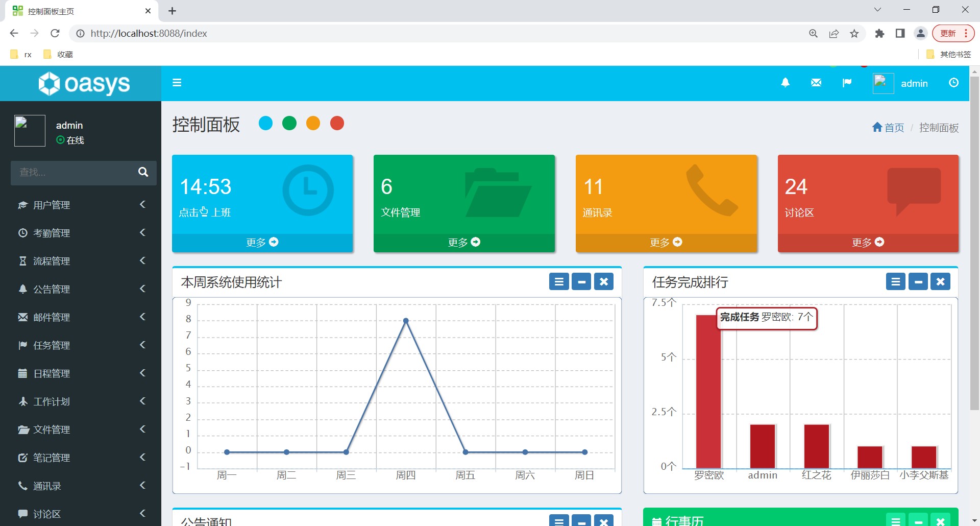Open list menu of 本周系统使用统计 panel

click(559, 281)
